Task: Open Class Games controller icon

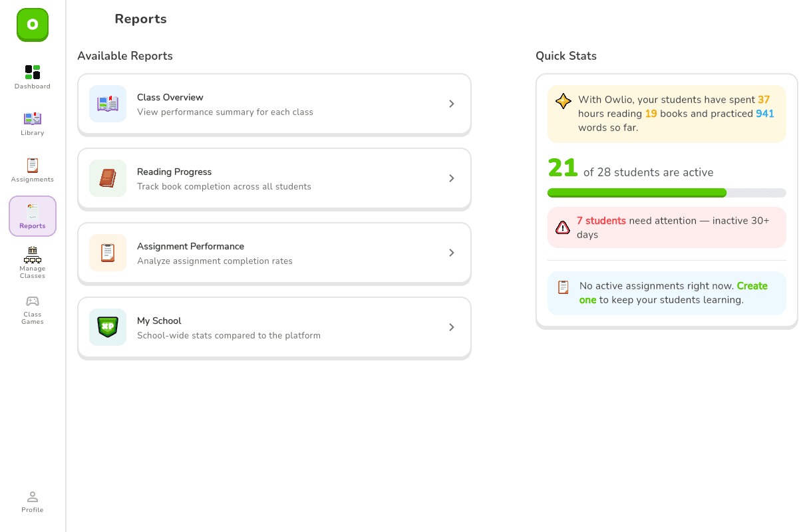Action: pyautogui.click(x=33, y=301)
